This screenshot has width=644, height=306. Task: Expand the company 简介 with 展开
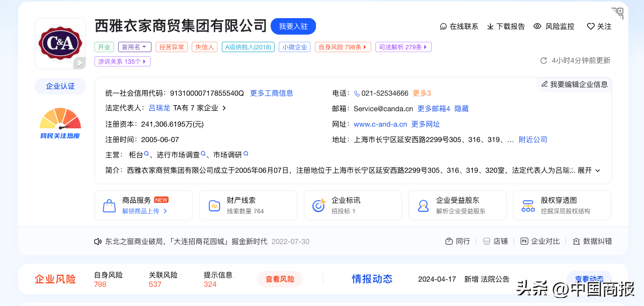(589, 171)
